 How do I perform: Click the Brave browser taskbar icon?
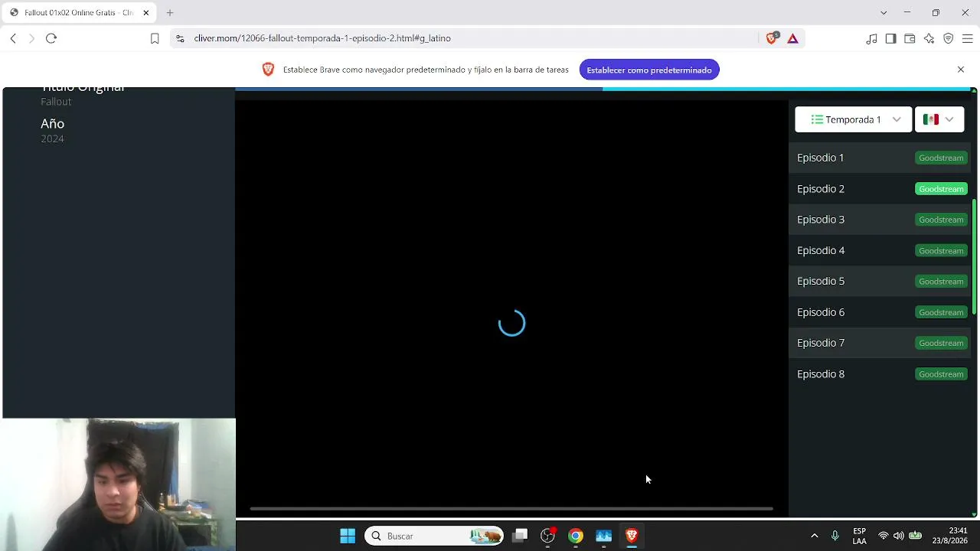632,536
